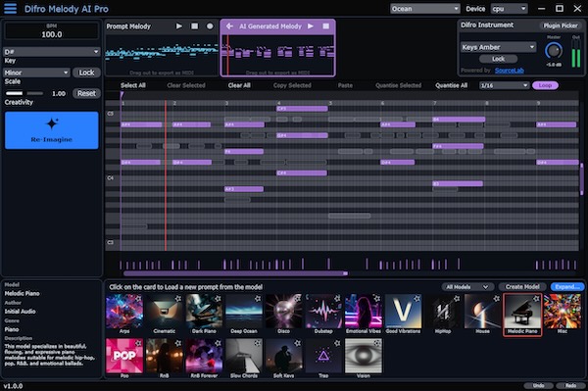
Task: Select the C#5 note in bar 4
Action: tap(302, 109)
